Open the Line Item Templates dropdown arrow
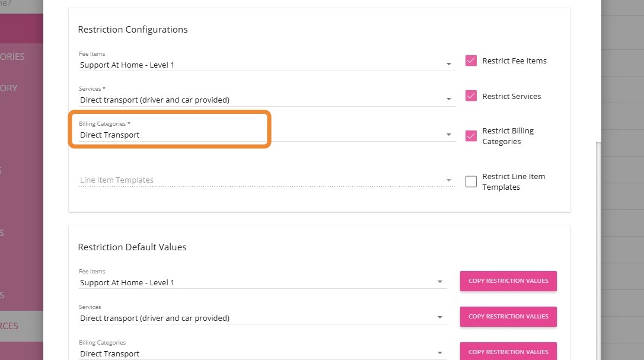The height and width of the screenshot is (360, 644). (449, 180)
